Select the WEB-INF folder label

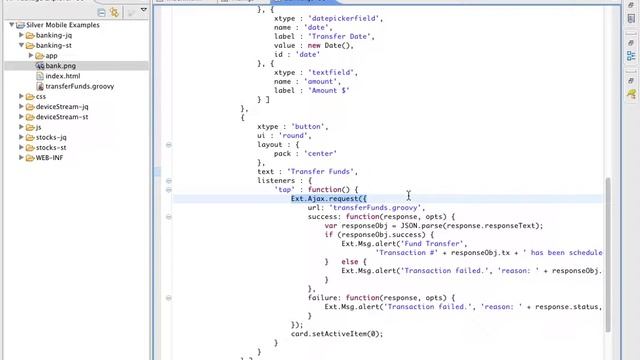click(x=49, y=158)
